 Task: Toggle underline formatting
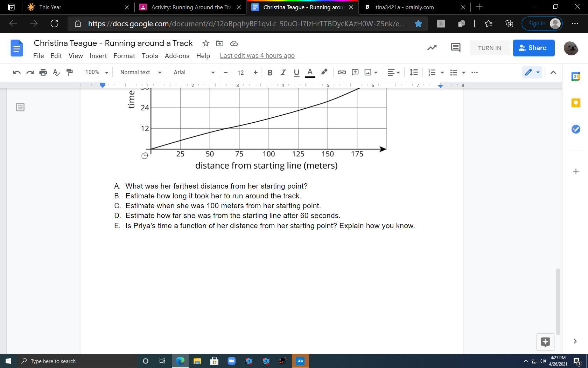[296, 72]
